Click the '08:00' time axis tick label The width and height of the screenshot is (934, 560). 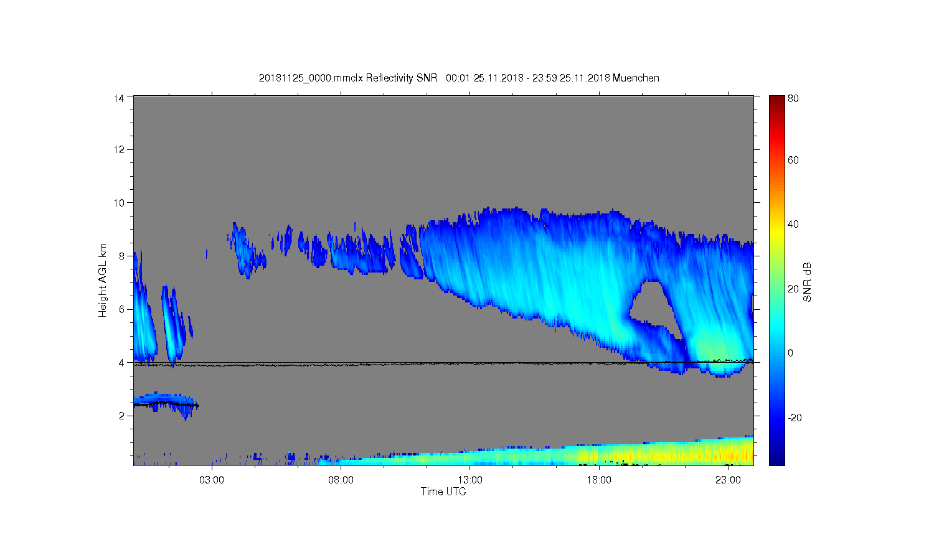[x=341, y=480]
